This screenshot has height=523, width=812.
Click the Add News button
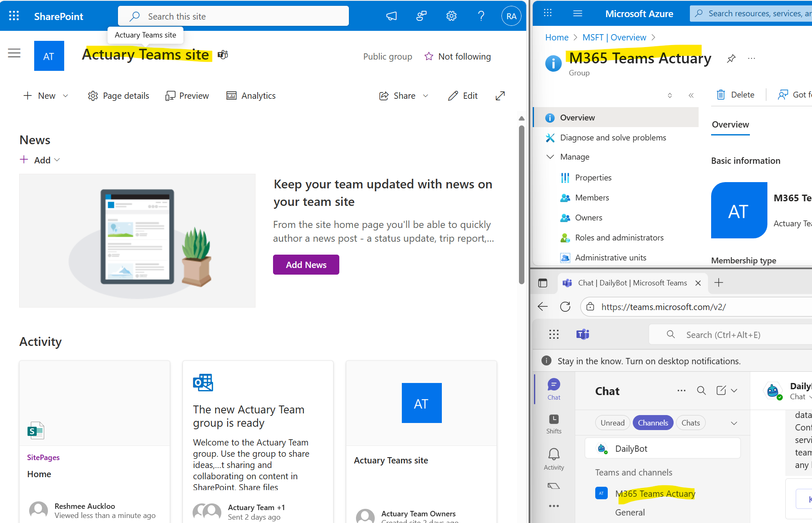pos(306,265)
